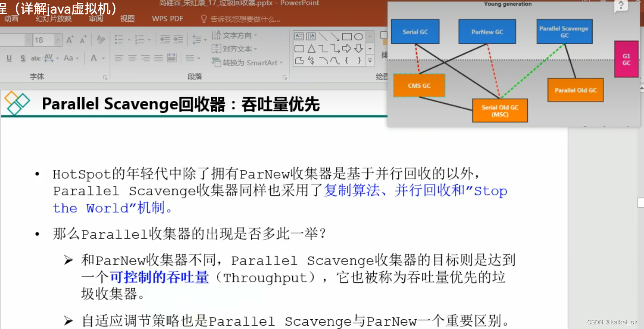Click the bullet line '那么Parallel收集器的出现是否多此一举?'
The height and width of the screenshot is (329, 644).
point(189,234)
